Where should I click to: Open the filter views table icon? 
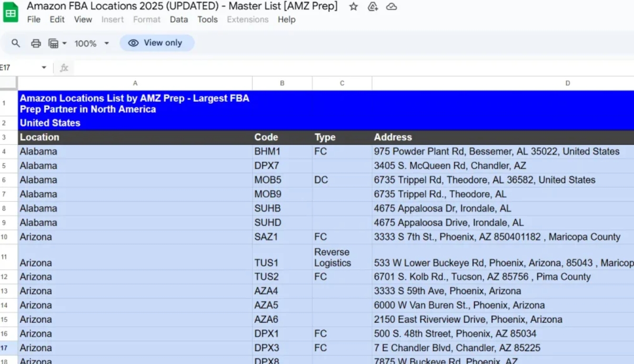point(54,43)
